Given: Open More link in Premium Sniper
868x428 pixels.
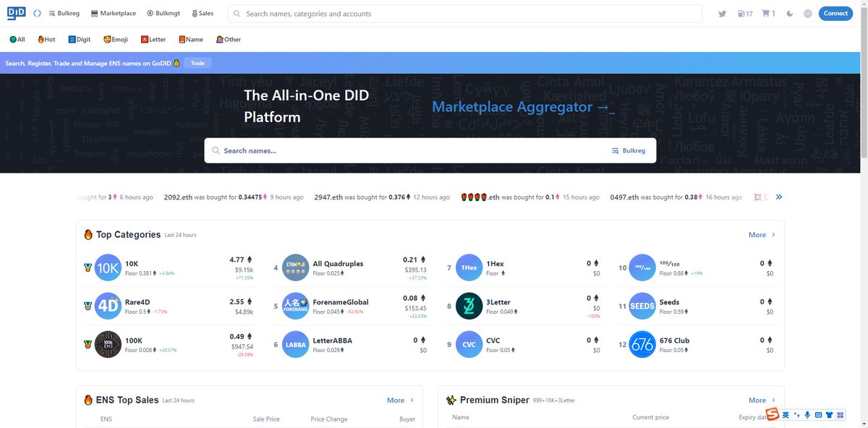Looking at the screenshot, I should click(x=762, y=400).
